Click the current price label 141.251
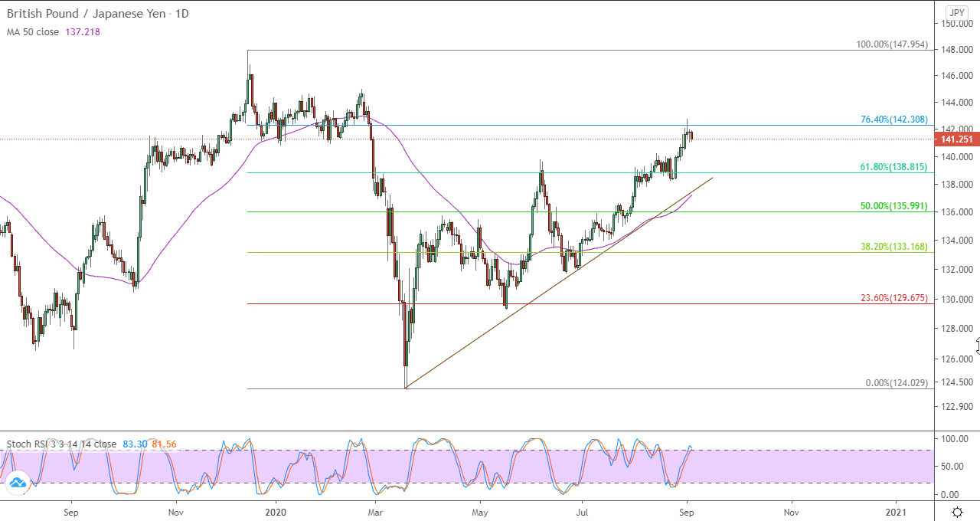This screenshot has height=521, width=980. [x=957, y=139]
